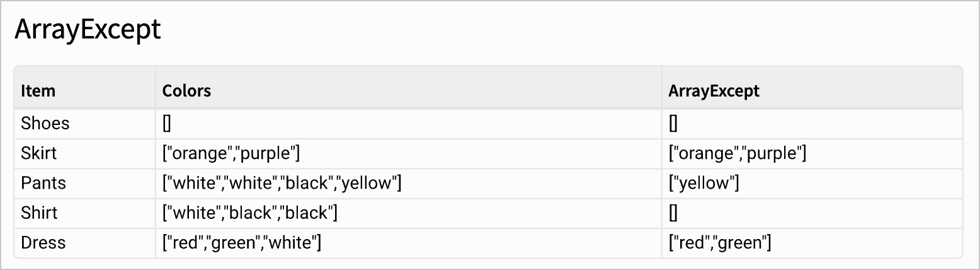The height and width of the screenshot is (270, 980).
Task: Select the Shoes item cell
Action: pos(45,123)
